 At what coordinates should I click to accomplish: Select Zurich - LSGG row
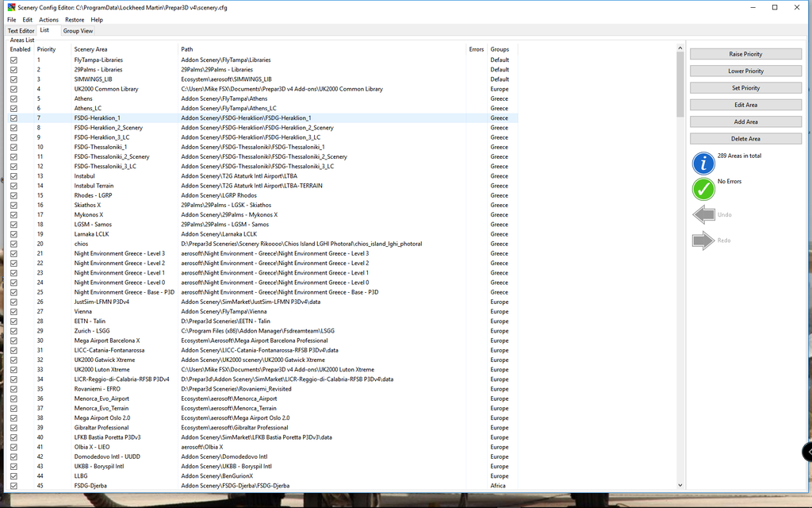(x=262, y=331)
